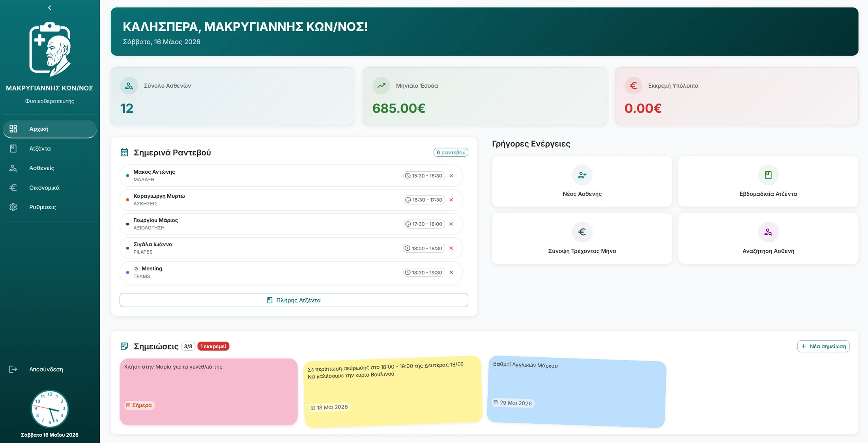Viewport: 868px width, 443px height.
Task: Click the Ασθενείς person-search icon in sidebar
Action: coord(13,168)
